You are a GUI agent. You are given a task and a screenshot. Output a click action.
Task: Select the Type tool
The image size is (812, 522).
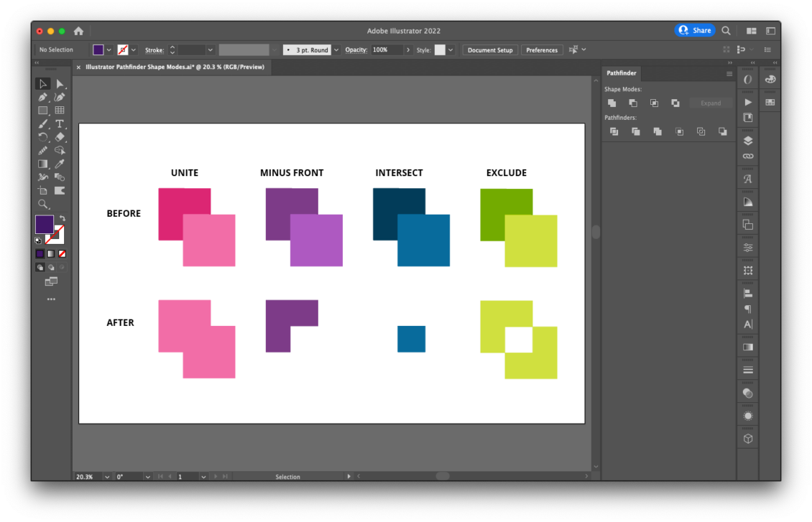coord(60,123)
